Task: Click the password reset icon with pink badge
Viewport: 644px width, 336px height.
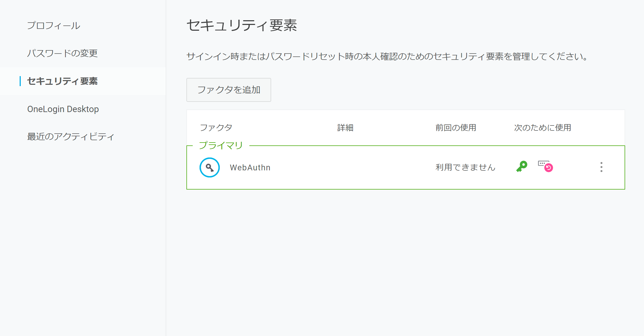Action: [545, 166]
